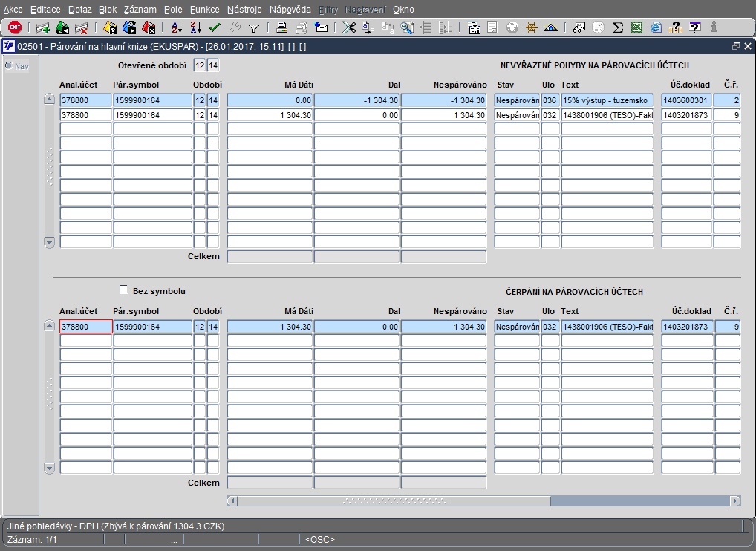Image resolution: width=756 pixels, height=551 pixels.
Task: Click the Otevřené období field with value 12
Action: coord(200,65)
